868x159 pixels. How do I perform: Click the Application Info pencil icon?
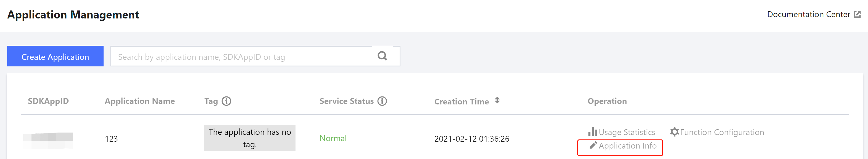(593, 145)
